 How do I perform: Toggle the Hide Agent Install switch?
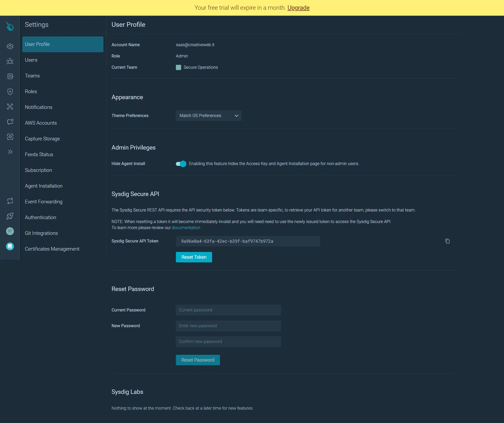[x=181, y=164]
